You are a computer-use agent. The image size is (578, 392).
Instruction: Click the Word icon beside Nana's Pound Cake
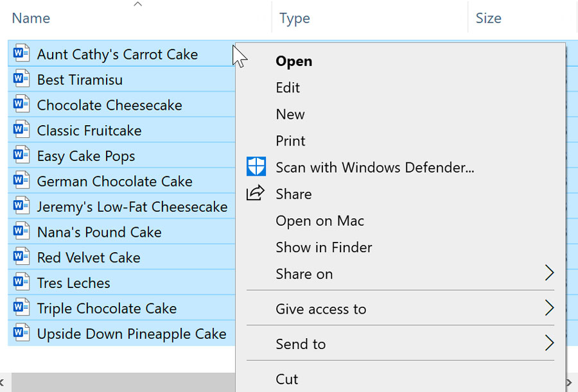pos(19,232)
